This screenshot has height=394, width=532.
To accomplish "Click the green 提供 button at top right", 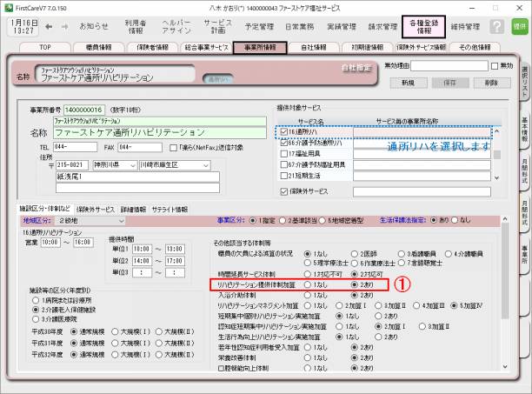I will coord(520,27).
